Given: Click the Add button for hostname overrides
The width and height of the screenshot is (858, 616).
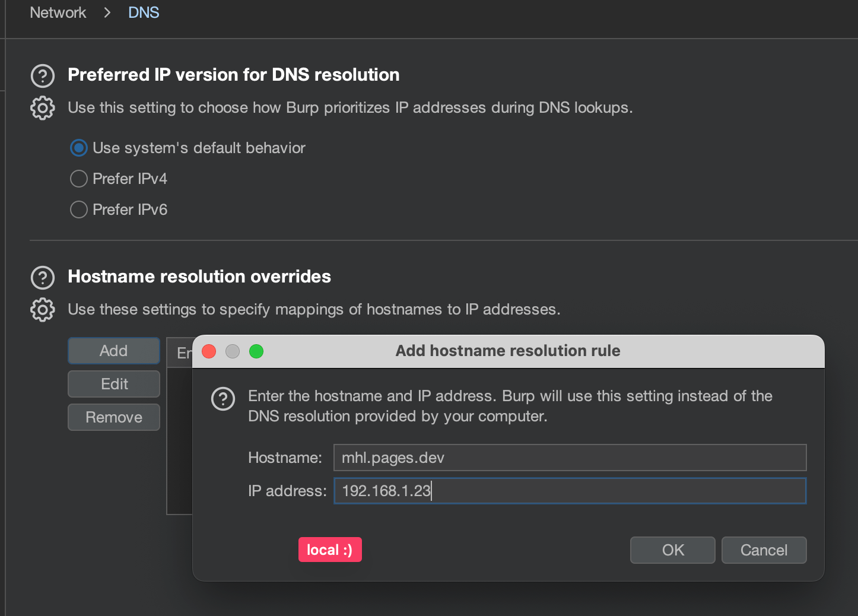Looking at the screenshot, I should tap(114, 351).
